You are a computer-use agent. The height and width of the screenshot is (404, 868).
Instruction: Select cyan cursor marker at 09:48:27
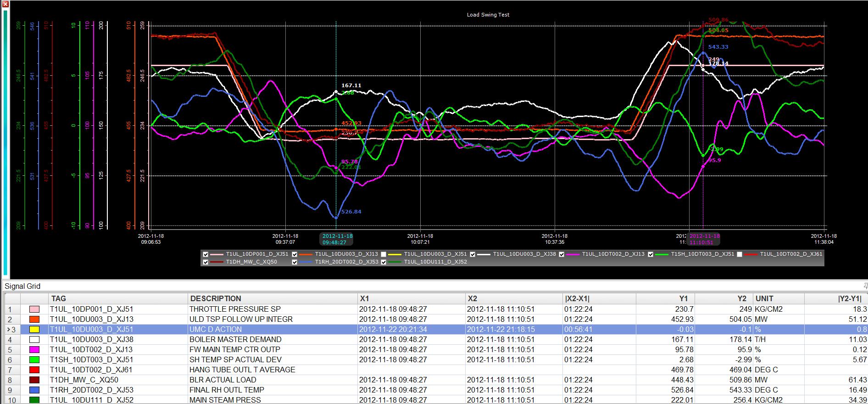coord(337,239)
